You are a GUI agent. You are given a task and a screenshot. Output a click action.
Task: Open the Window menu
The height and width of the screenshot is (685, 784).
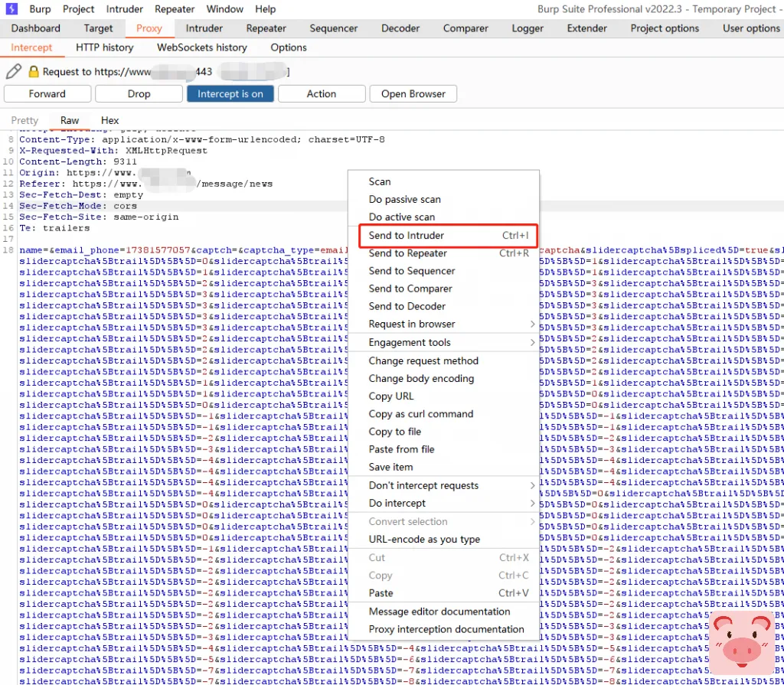[x=225, y=9]
